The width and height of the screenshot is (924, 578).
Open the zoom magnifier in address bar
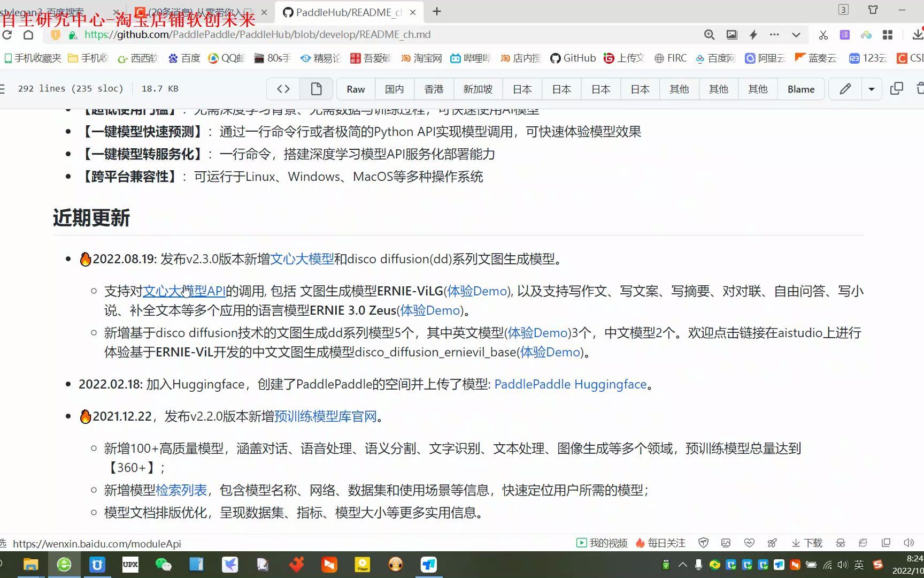(x=709, y=35)
